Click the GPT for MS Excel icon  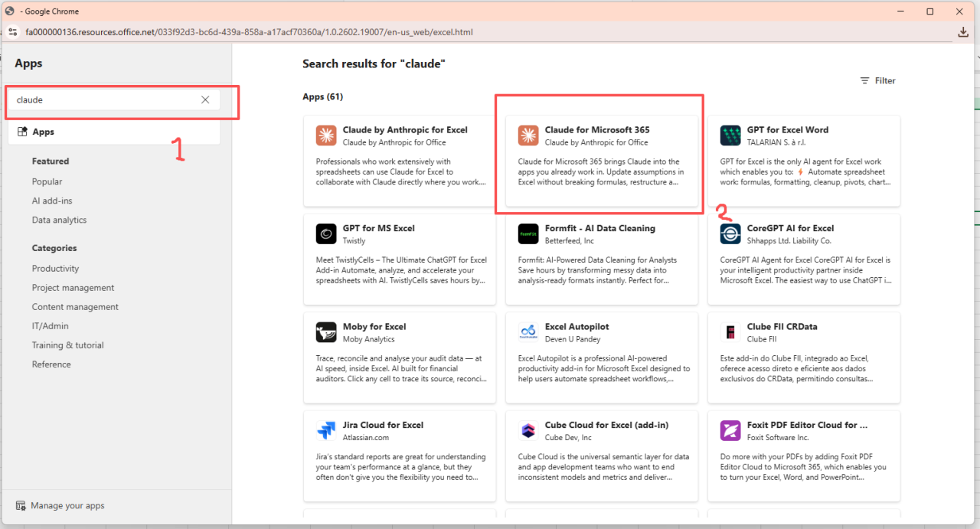click(326, 233)
